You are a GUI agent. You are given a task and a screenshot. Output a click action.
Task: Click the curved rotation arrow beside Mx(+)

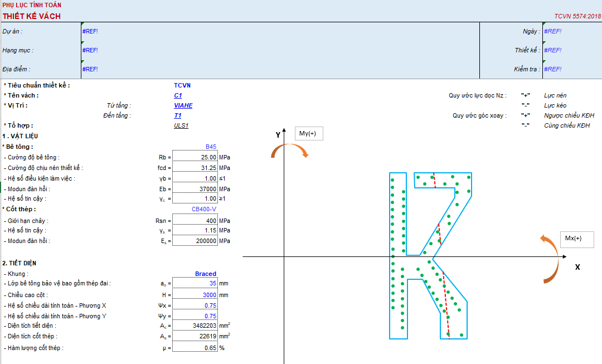[550, 259]
